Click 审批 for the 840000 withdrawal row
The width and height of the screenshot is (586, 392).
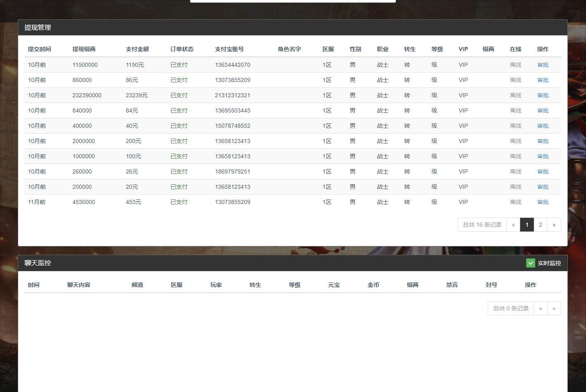click(x=543, y=110)
